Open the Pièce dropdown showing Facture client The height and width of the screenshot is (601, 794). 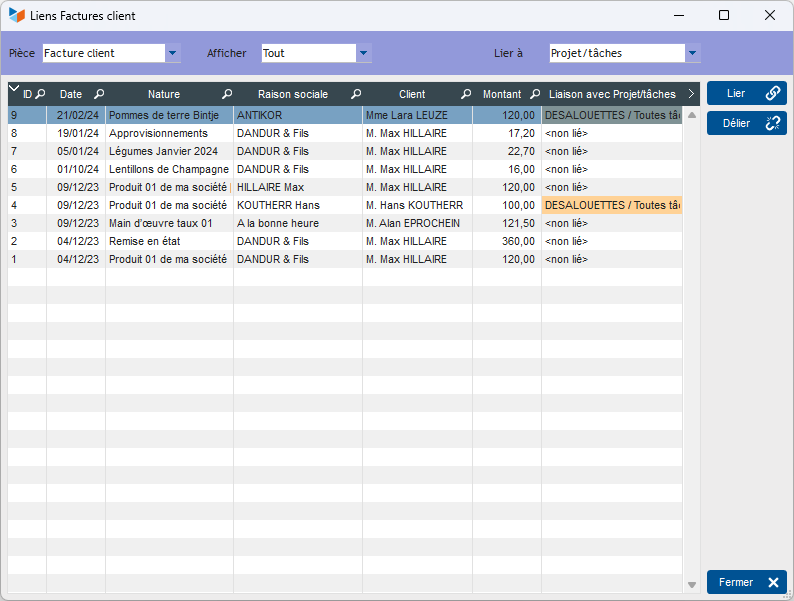[x=172, y=53]
